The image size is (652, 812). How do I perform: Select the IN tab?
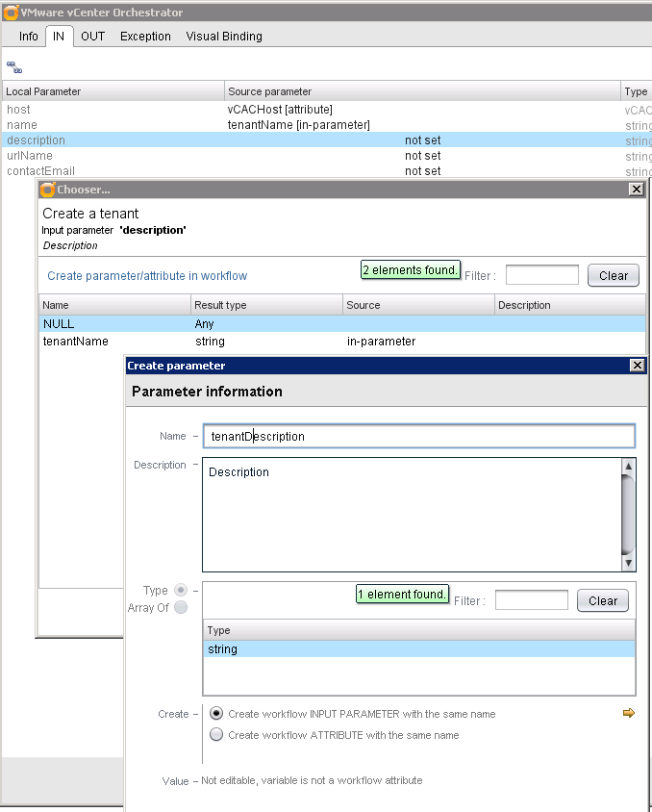[x=59, y=37]
